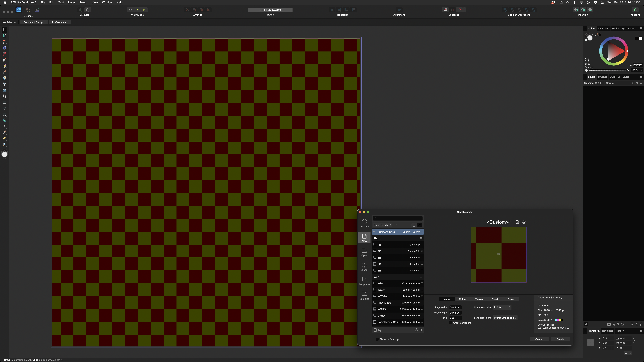Favourite the Business Card preset heart
This screenshot has height=362, width=644.
[422, 232]
